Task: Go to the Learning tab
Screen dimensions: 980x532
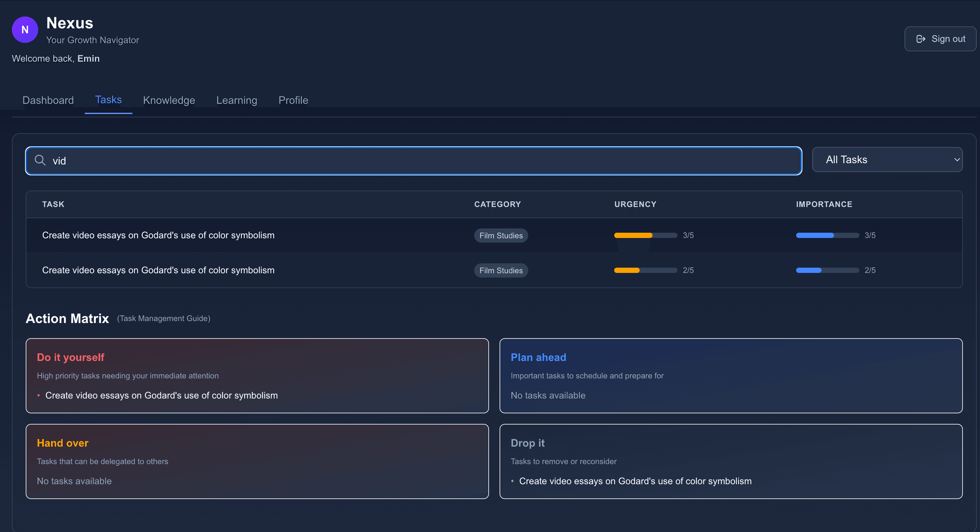Action: point(237,100)
